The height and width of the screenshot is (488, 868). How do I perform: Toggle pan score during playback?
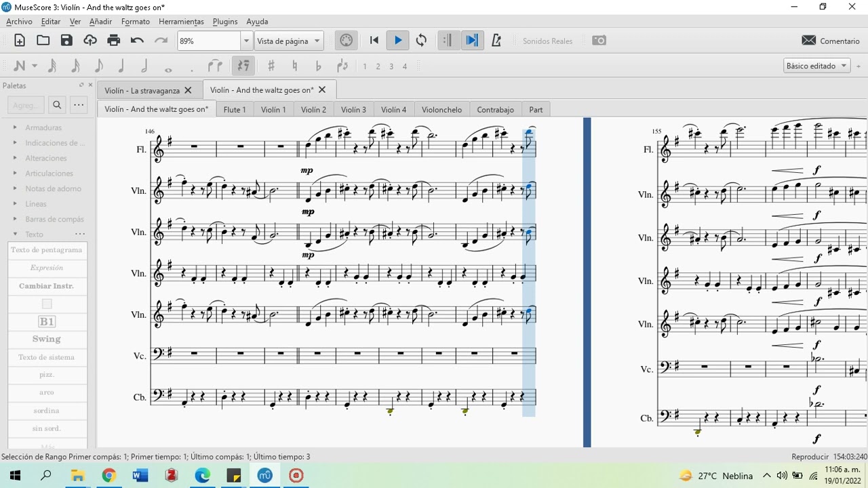(x=471, y=41)
